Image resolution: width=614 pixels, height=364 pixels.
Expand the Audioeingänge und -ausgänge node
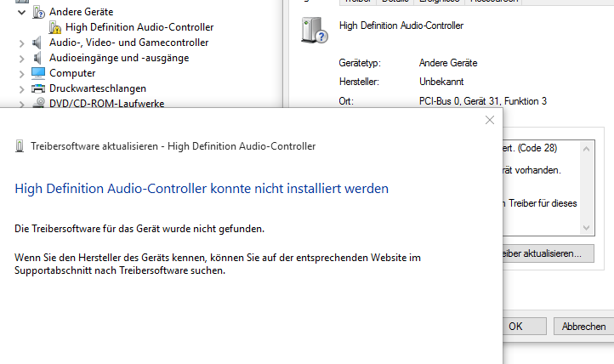[x=21, y=59]
